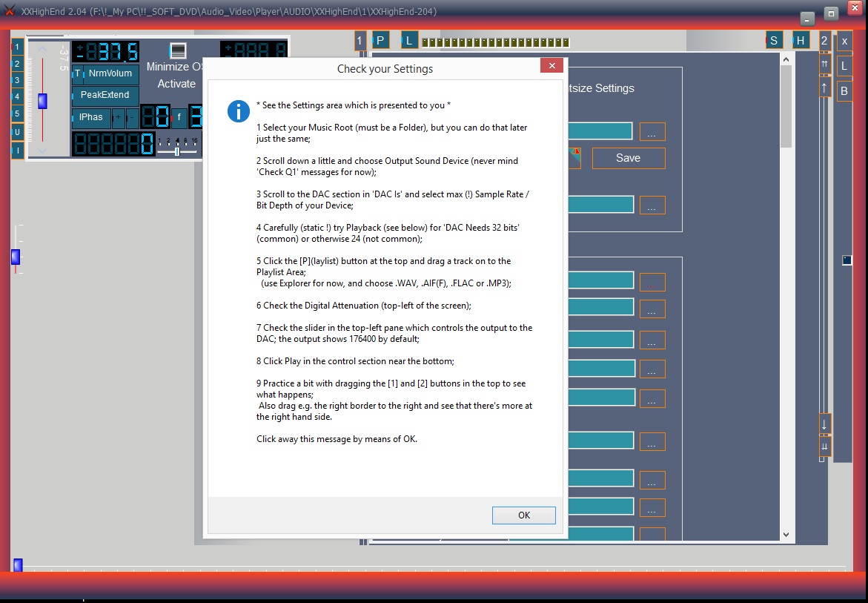Click the browse (...) button directly above Save
Viewport: 868px width, 603px height.
pyautogui.click(x=652, y=132)
